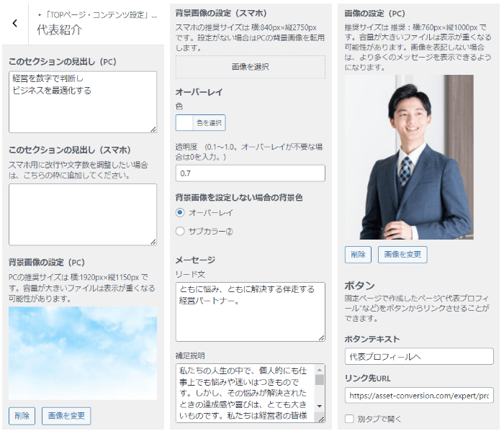Click the down arrow of the 補足説明 scrollbar

pyautogui.click(x=320, y=406)
